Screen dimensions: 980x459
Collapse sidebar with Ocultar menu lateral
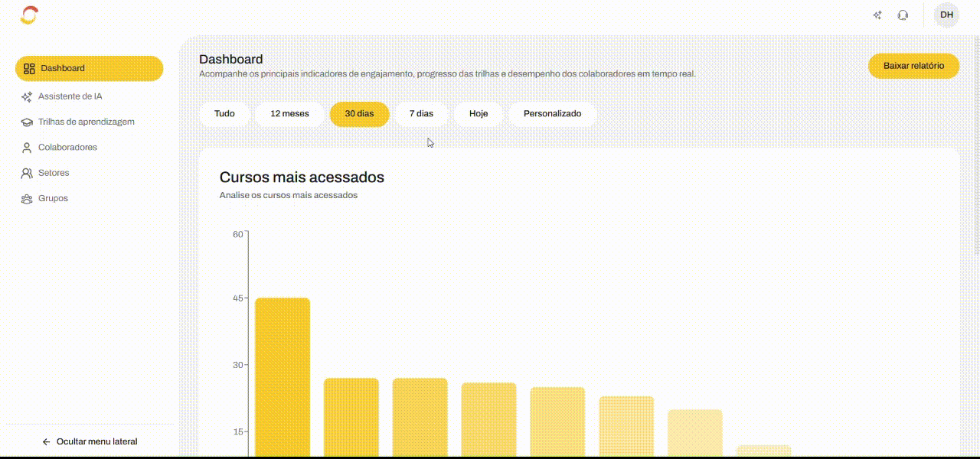[x=90, y=441]
